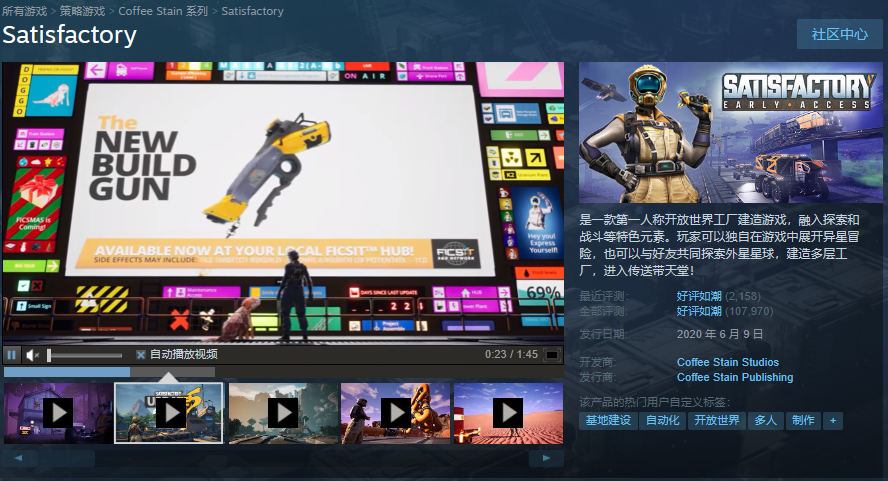Expand more tags with plus button
Viewport: 888px width, 481px height.
[833, 420]
